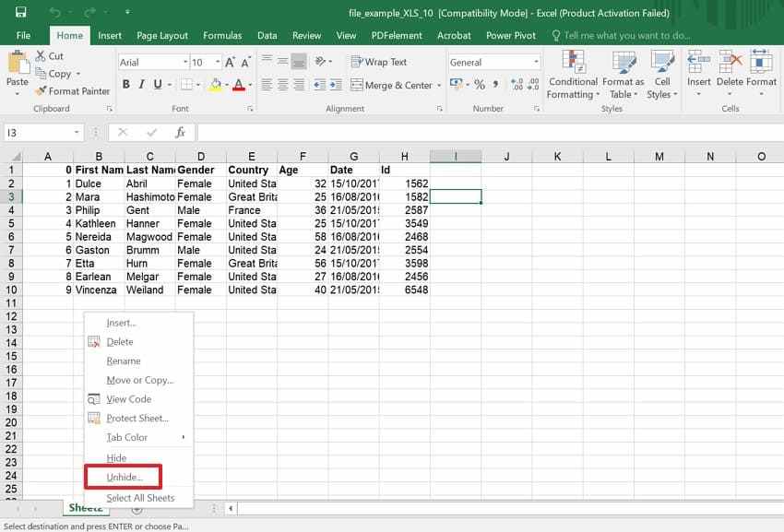Open Cell Styles gallery

tap(662, 75)
